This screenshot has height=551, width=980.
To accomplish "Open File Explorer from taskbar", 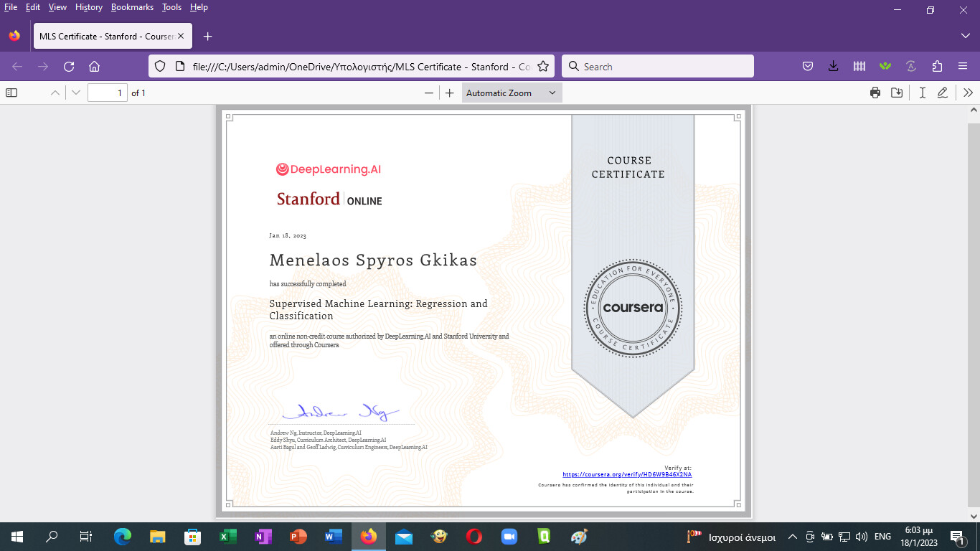I will (x=158, y=537).
